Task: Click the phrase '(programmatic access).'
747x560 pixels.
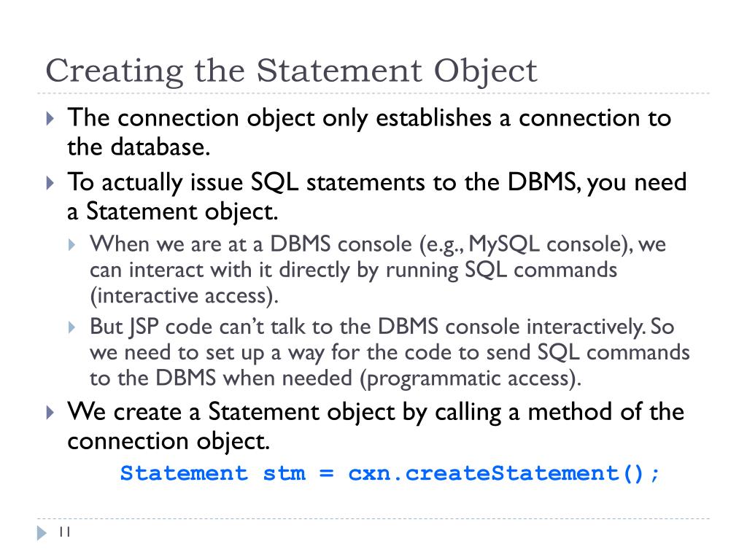Action: [471, 378]
